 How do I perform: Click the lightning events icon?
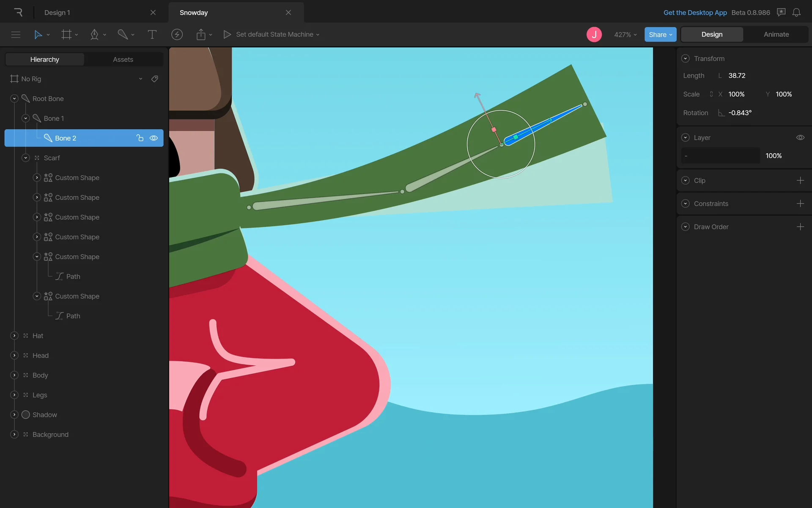tap(177, 35)
